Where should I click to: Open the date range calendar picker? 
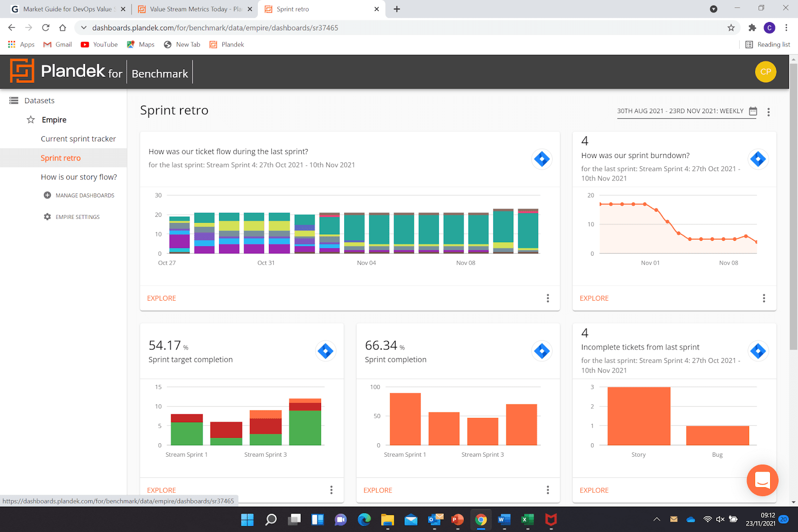(752, 112)
